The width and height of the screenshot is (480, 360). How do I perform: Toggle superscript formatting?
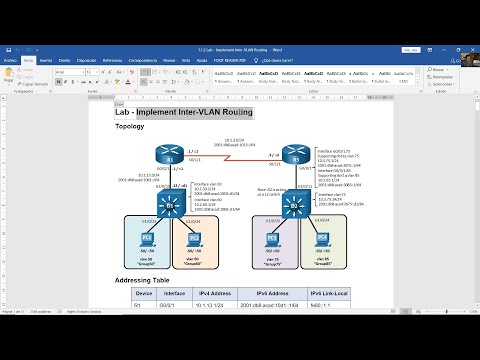pos(97,82)
